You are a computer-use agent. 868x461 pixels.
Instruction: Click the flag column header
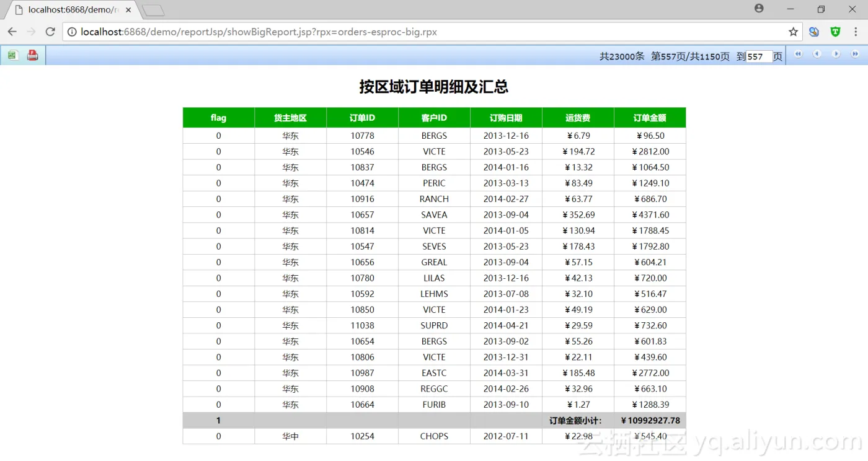click(218, 118)
